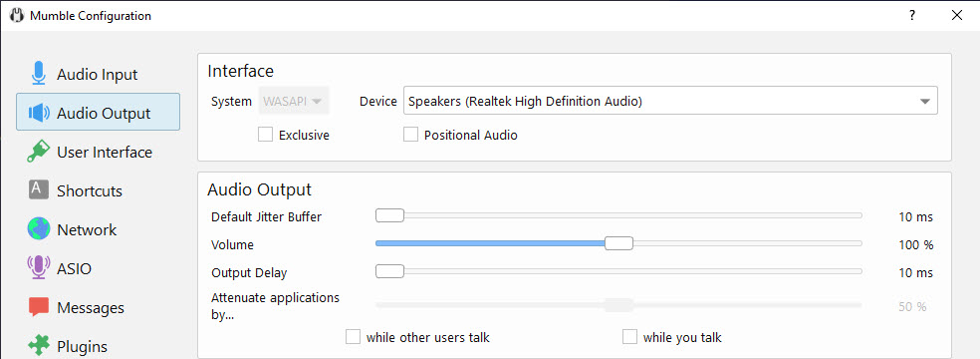Open the Shortcuts keyboard icon

(39, 190)
